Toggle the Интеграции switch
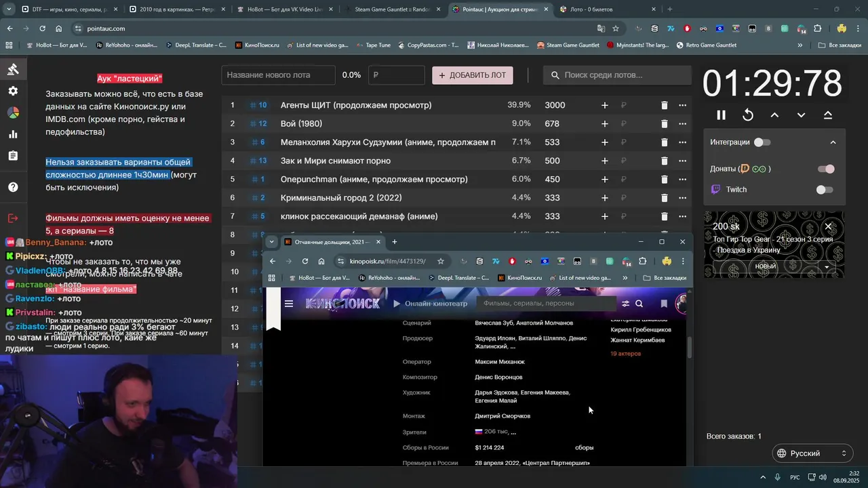The height and width of the screenshot is (488, 868). pyautogui.click(x=762, y=142)
